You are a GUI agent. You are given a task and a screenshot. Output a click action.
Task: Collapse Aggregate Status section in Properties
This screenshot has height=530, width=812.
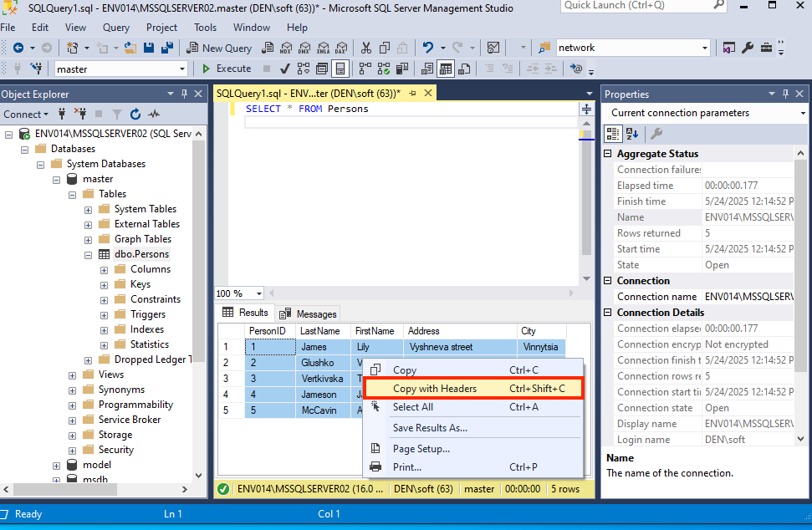608,154
